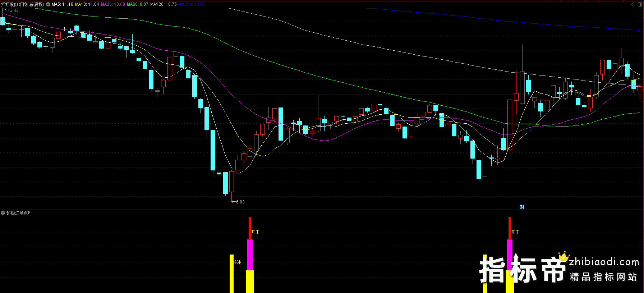Click the MA250: 12.68 legend value

192,4
